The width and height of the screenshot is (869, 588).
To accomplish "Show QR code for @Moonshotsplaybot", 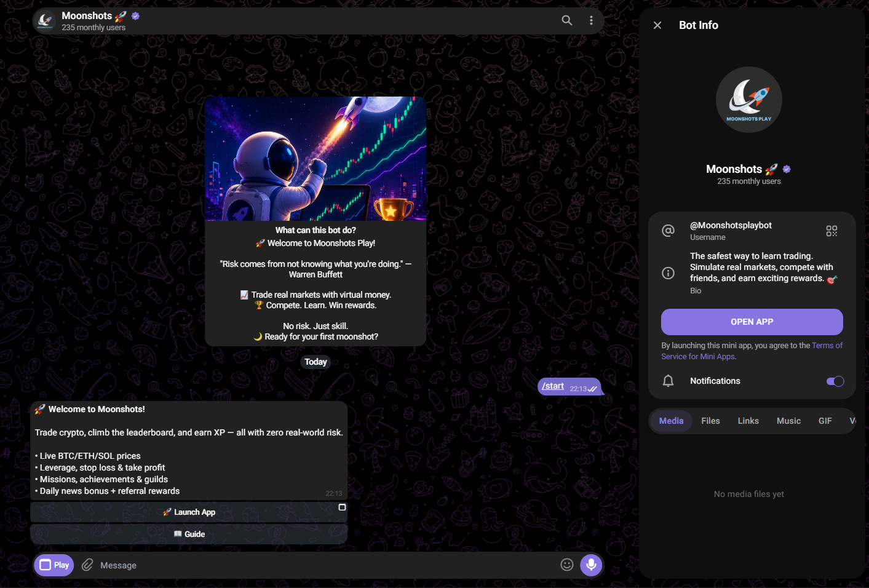I will (x=831, y=231).
